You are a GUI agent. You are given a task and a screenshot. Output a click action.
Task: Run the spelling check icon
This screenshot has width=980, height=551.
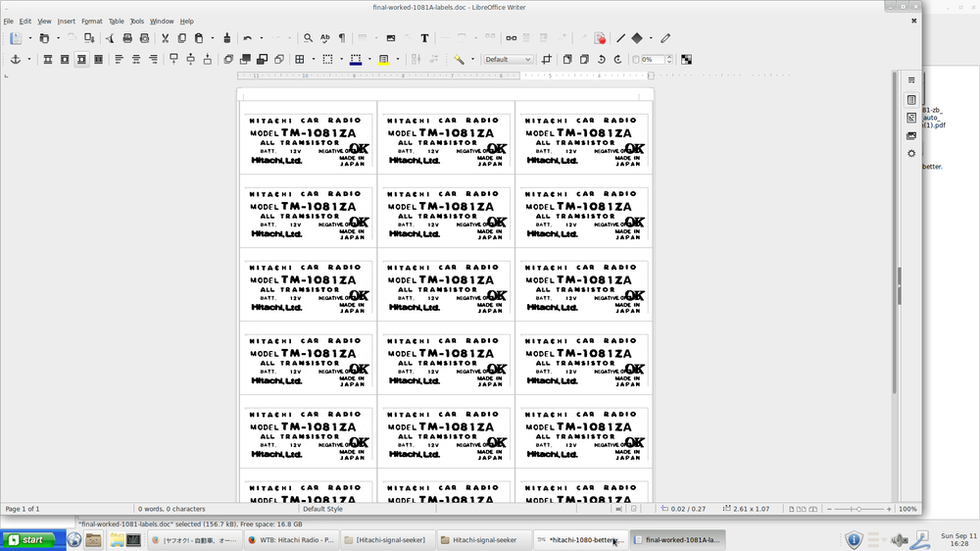click(x=325, y=38)
